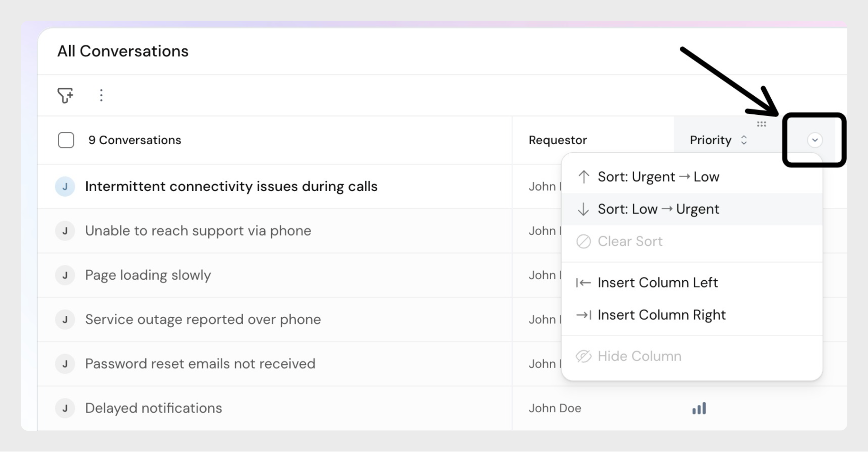
Task: Open the three-dot more options menu
Action: (x=101, y=95)
